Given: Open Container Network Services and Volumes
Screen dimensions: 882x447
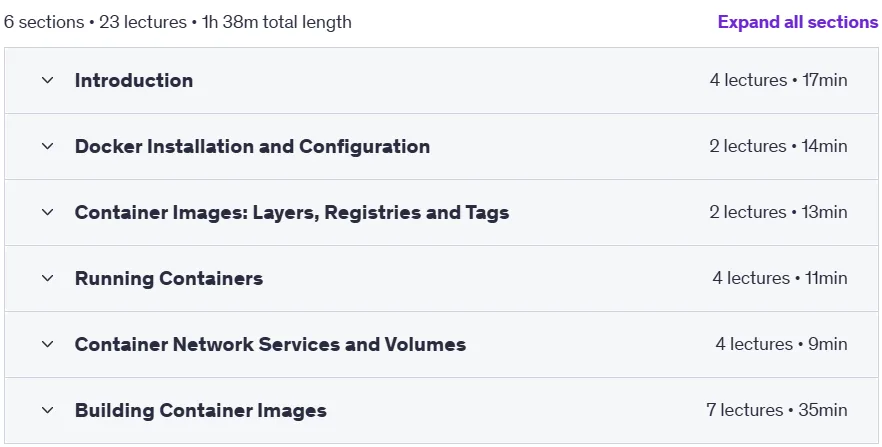Looking at the screenshot, I should pos(271,344).
